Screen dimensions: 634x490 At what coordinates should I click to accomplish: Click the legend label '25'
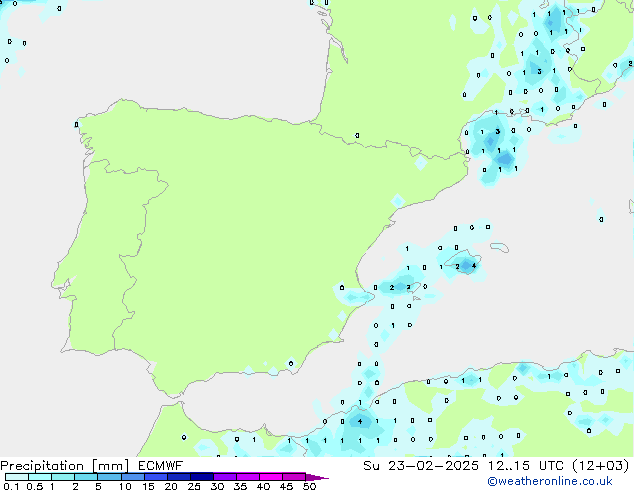pos(194,486)
